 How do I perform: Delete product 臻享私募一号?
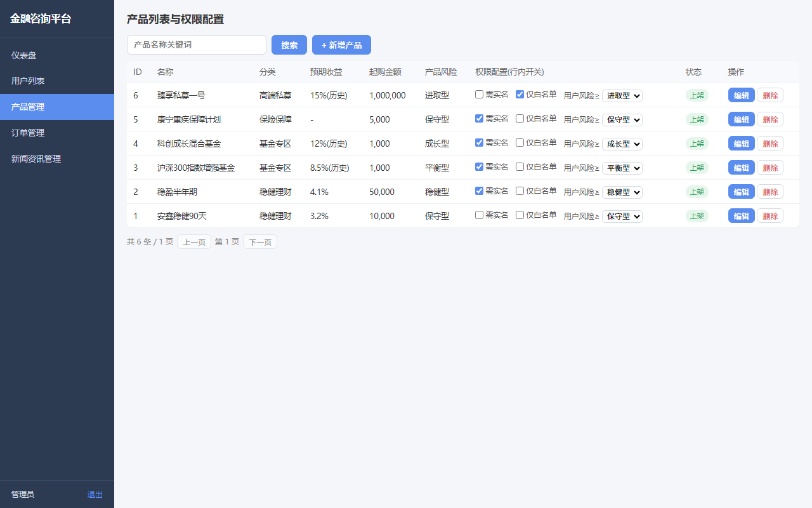point(770,95)
